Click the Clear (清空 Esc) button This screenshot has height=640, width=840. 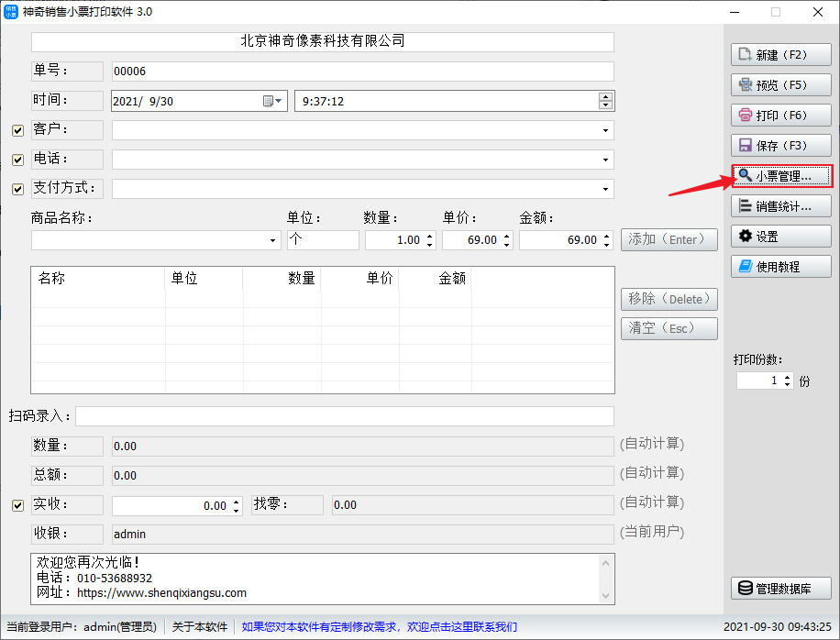click(669, 329)
